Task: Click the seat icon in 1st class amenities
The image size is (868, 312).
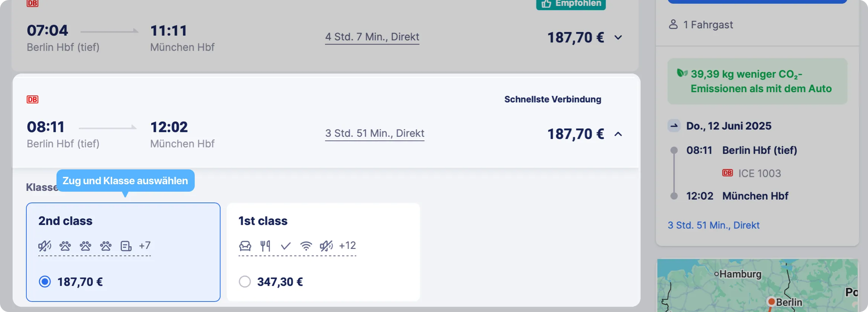Action: [x=245, y=246]
